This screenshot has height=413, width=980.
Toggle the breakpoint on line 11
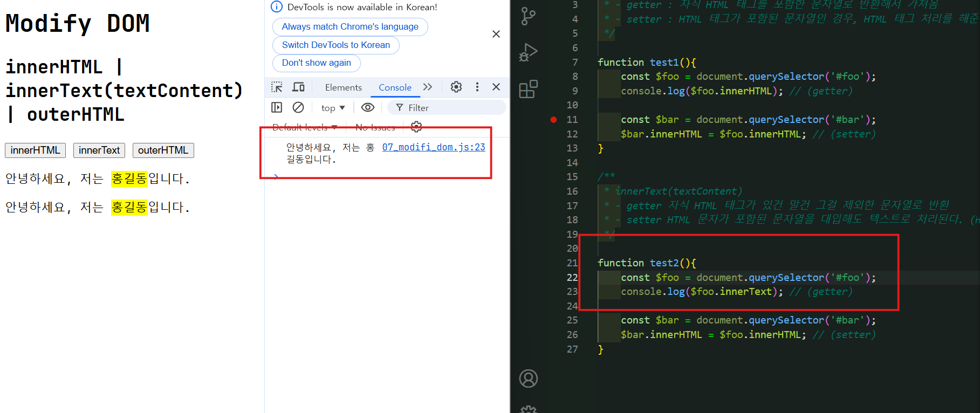coord(553,120)
